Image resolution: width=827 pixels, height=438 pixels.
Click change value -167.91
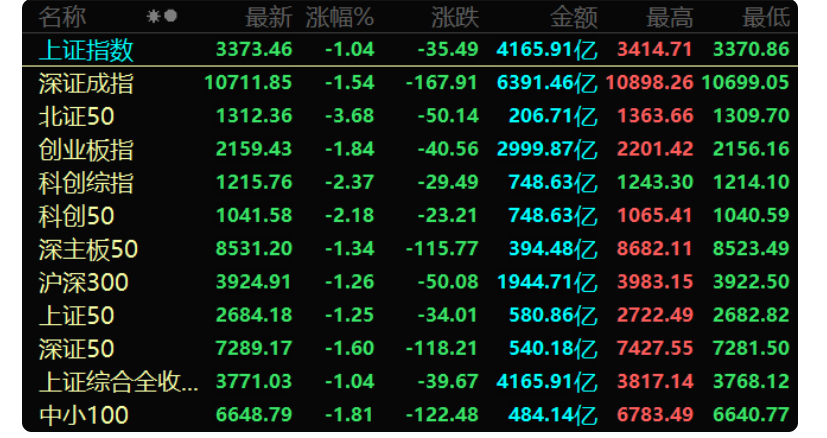[x=442, y=83]
